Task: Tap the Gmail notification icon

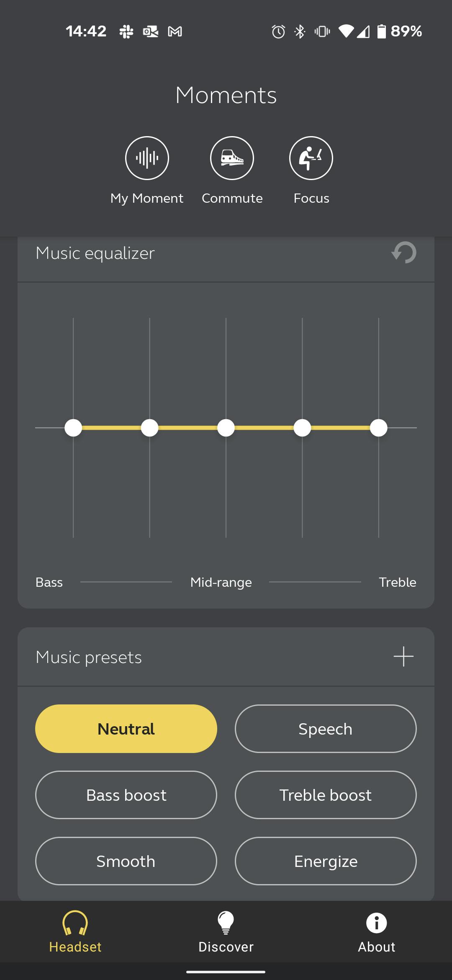Action: coord(175,31)
